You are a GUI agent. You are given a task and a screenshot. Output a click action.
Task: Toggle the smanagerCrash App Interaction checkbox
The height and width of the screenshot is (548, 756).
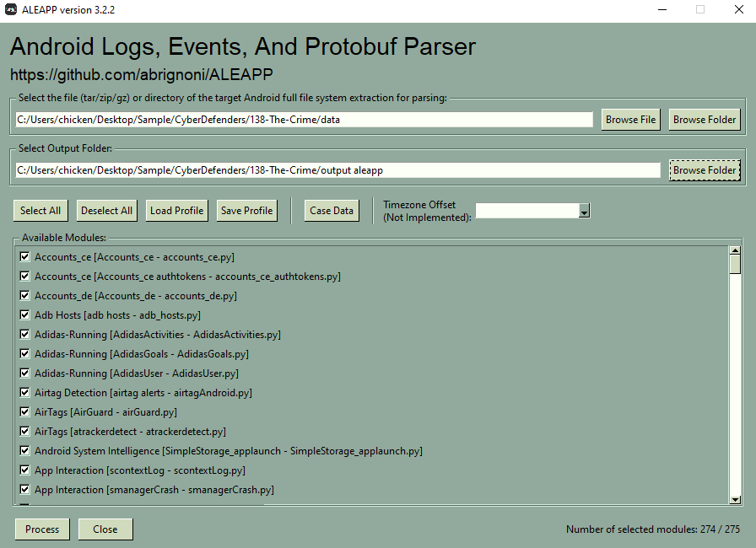[x=24, y=489]
